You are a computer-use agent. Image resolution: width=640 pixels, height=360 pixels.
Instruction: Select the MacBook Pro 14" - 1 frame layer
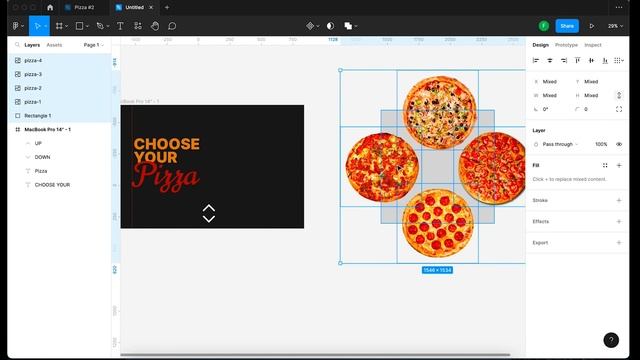[60, 129]
